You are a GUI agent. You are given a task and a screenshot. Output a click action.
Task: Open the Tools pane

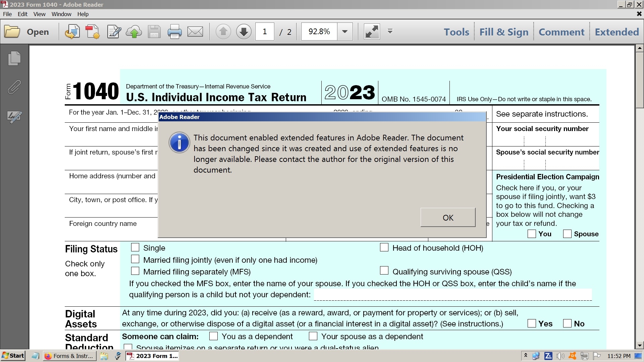457,32
